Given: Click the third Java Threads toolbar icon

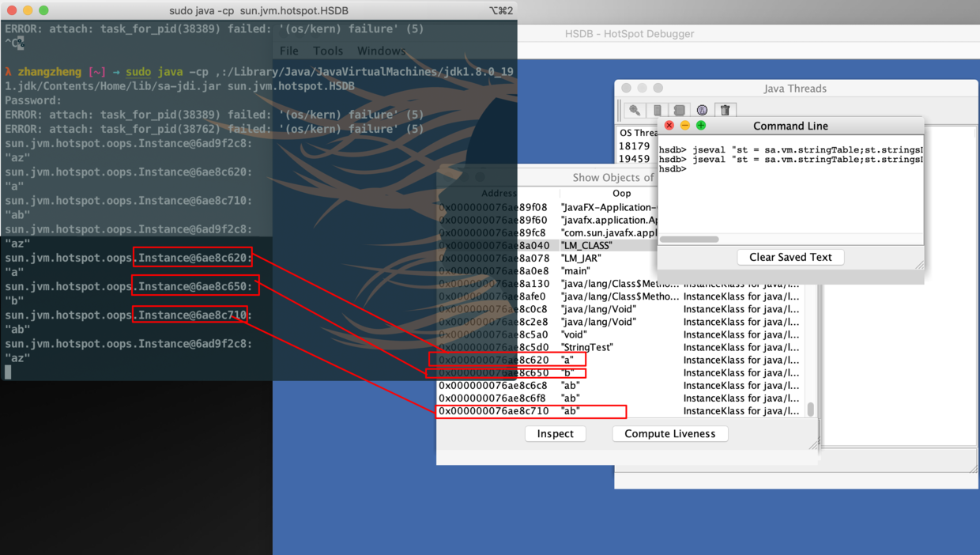Looking at the screenshot, I should pyautogui.click(x=679, y=110).
